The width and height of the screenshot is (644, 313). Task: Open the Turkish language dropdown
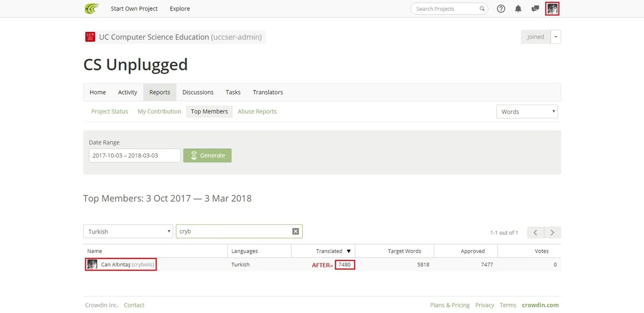coord(128,231)
